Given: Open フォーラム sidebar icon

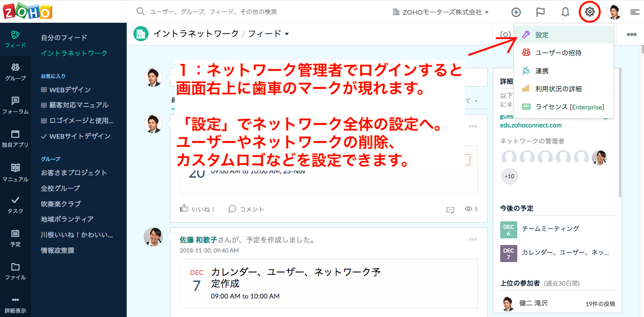Looking at the screenshot, I should (16, 105).
